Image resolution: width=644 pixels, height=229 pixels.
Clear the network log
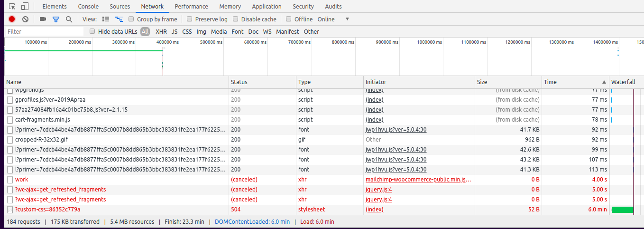point(26,19)
